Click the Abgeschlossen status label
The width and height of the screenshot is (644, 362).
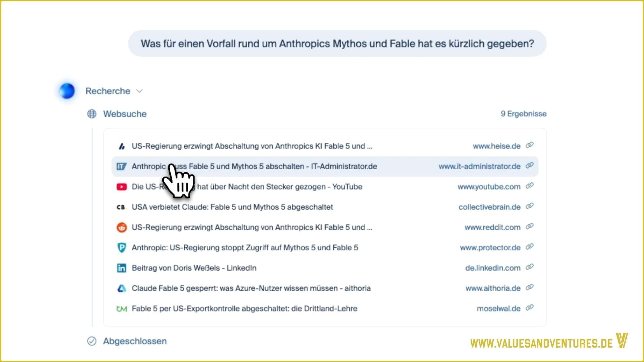[x=135, y=341]
